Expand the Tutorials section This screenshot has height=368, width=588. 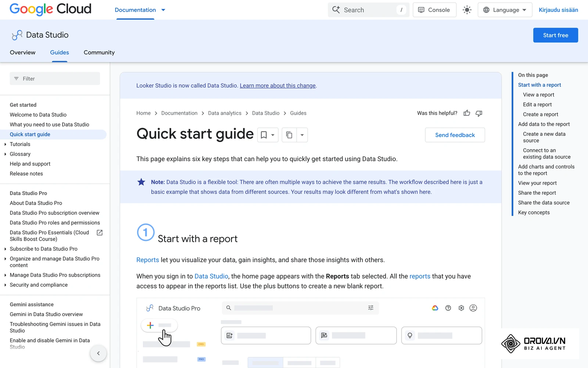point(5,144)
